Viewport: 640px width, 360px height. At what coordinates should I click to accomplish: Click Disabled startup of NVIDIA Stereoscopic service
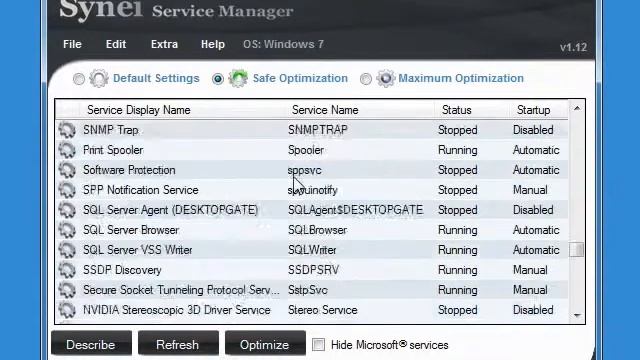[x=533, y=310]
